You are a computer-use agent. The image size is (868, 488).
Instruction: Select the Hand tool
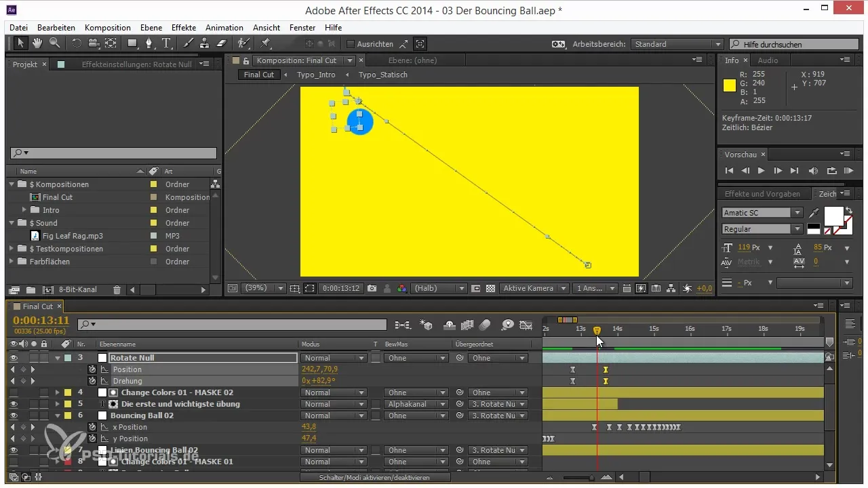point(37,43)
